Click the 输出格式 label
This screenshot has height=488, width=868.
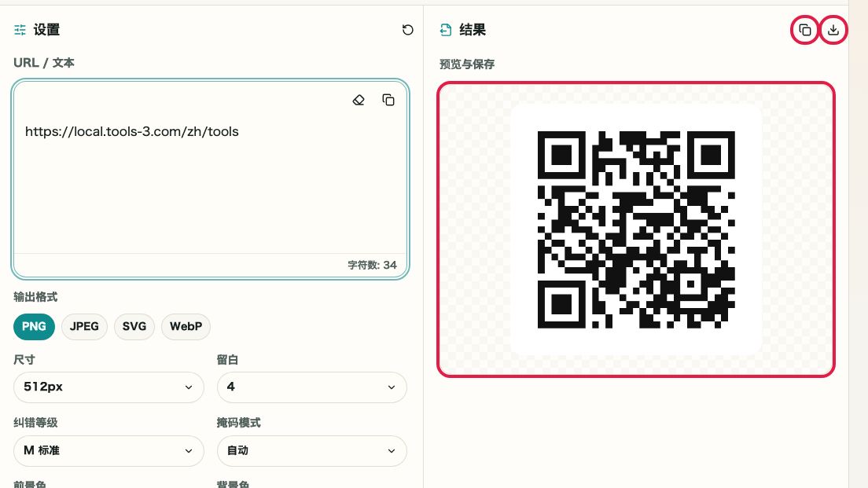click(35, 297)
